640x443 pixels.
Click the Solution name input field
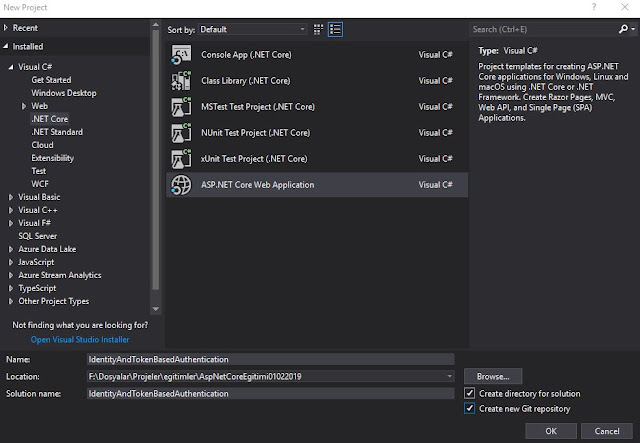pos(271,394)
